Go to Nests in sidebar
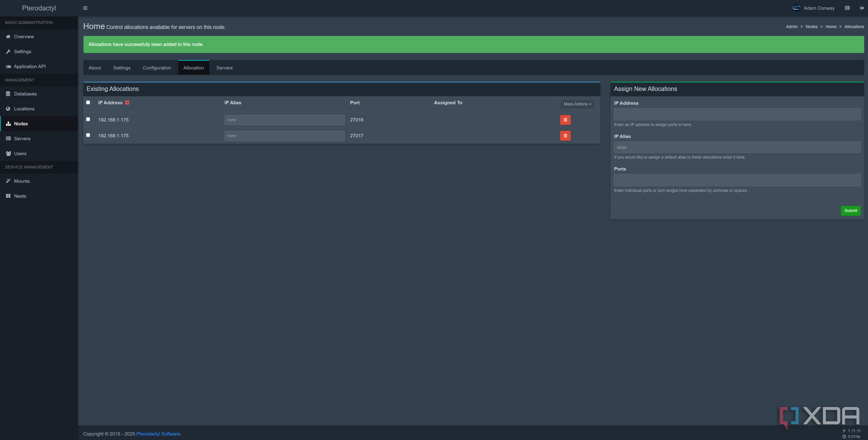 (x=20, y=196)
